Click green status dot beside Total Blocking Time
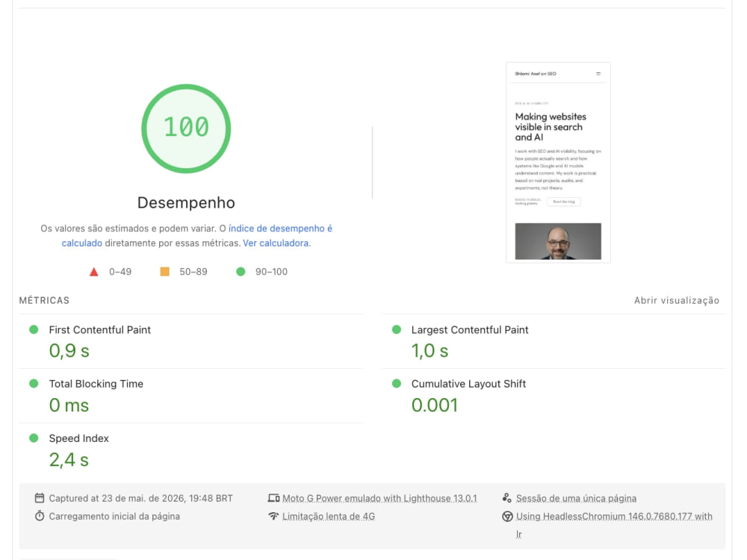747x560 pixels. pyautogui.click(x=34, y=384)
